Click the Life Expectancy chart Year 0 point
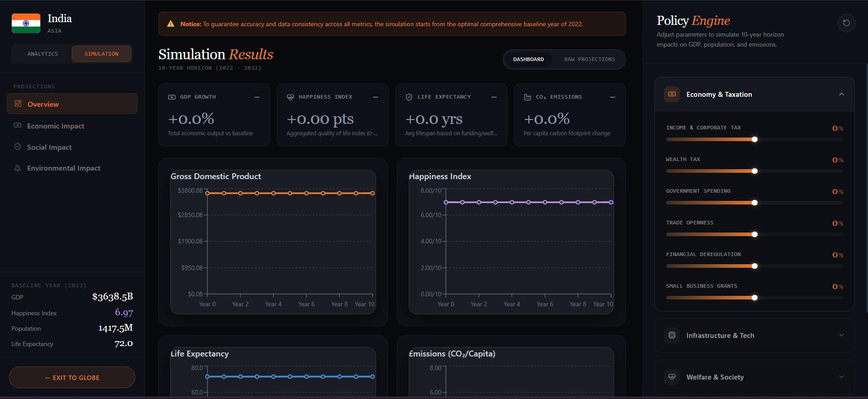The height and width of the screenshot is (399, 868). (207, 376)
